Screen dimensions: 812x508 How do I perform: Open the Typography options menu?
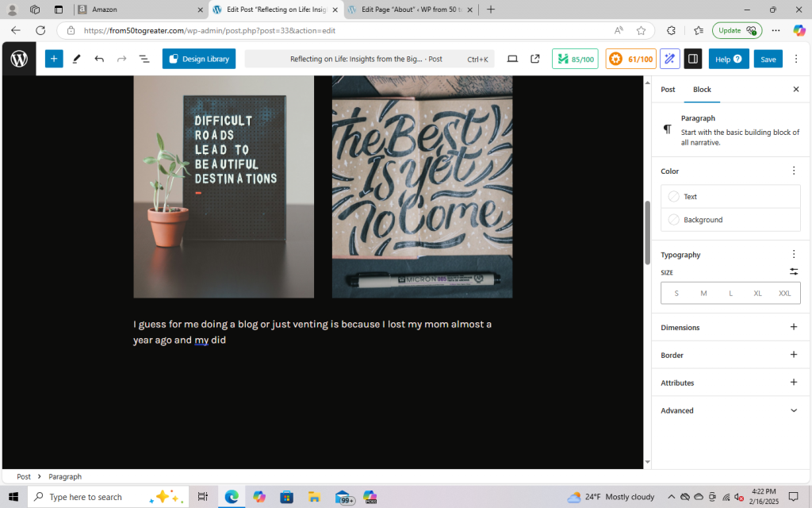coord(793,254)
